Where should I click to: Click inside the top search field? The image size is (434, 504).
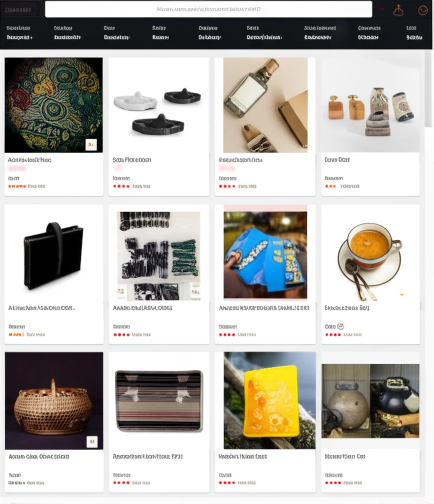208,9
